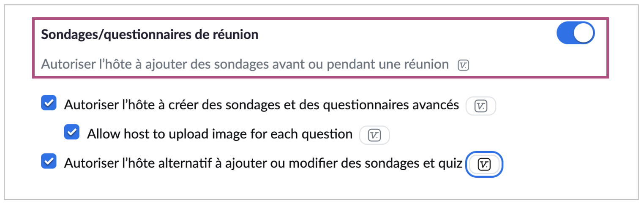Image resolution: width=644 pixels, height=206 pixels.
Task: Uncheck the alternative host polls checkbox
Action: point(49,162)
